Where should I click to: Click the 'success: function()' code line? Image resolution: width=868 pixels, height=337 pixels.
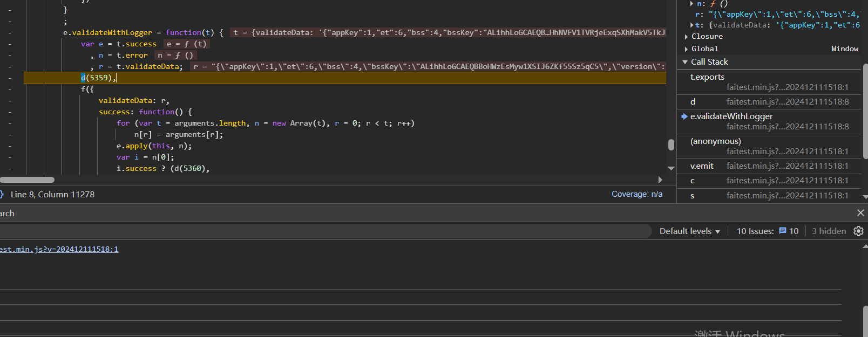pos(145,112)
